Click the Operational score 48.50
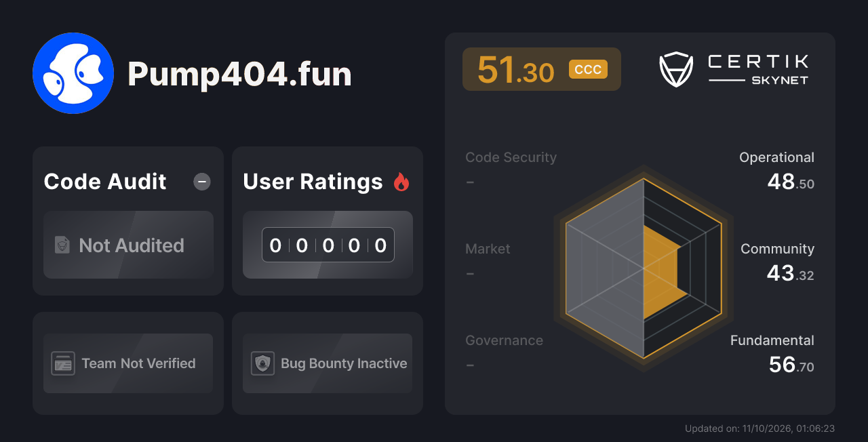The height and width of the screenshot is (442, 868). pos(791,182)
